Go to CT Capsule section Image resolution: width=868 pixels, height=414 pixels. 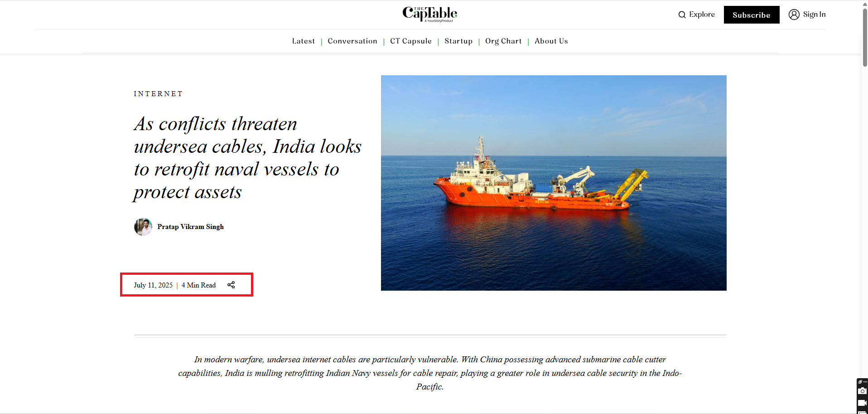click(411, 41)
